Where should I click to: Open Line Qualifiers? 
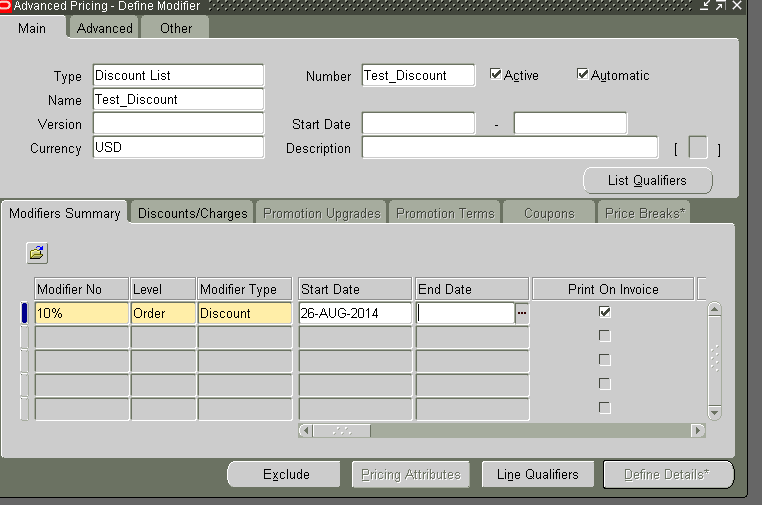click(x=537, y=474)
